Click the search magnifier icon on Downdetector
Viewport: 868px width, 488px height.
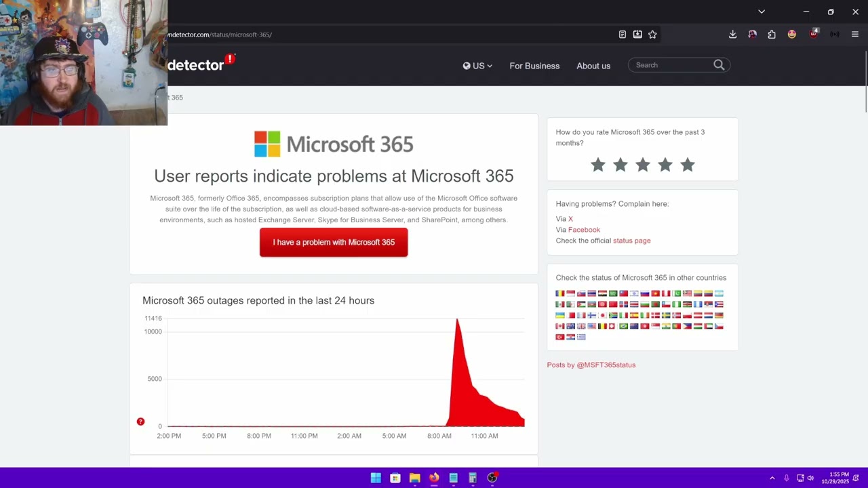[719, 65]
